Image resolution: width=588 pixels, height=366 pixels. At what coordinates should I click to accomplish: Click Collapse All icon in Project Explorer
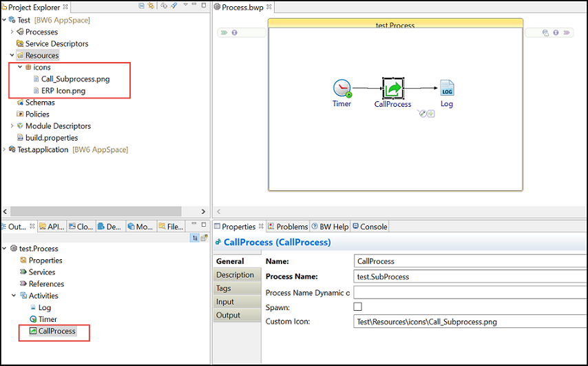pos(142,6)
